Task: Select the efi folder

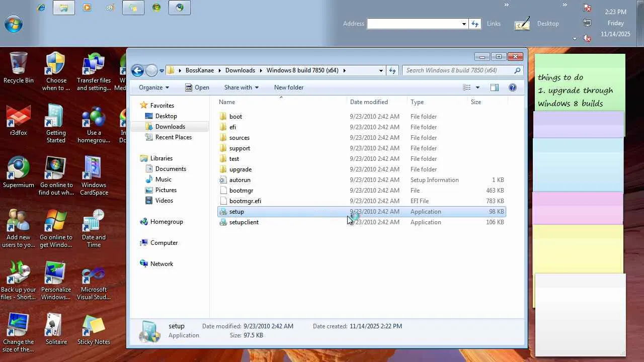Action: 361,127
